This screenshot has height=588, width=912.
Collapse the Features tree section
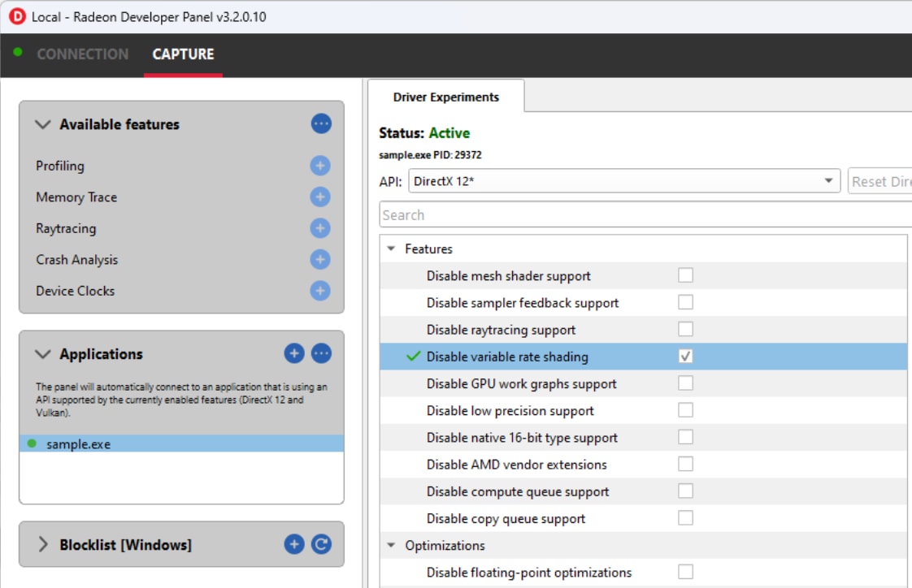pos(392,249)
